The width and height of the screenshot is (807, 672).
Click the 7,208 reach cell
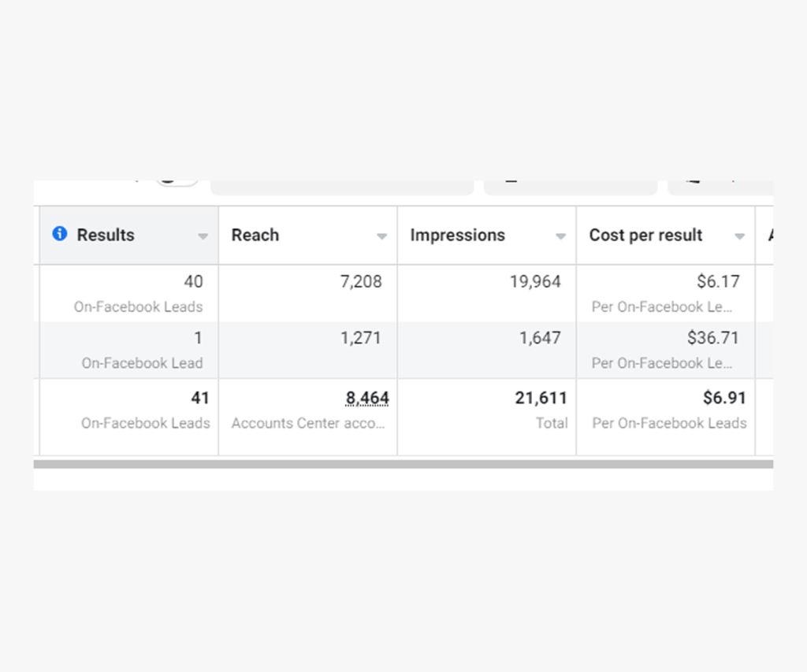tap(308, 293)
